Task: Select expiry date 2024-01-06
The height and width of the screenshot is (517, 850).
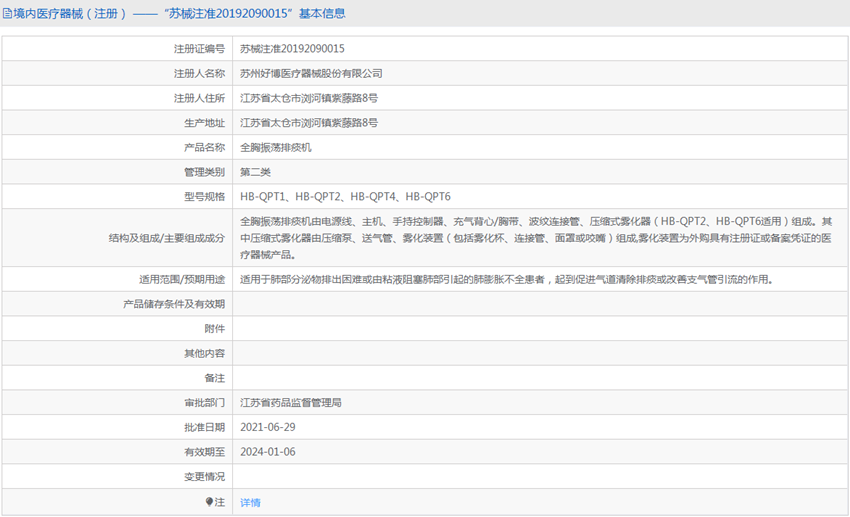Action: [x=268, y=452]
